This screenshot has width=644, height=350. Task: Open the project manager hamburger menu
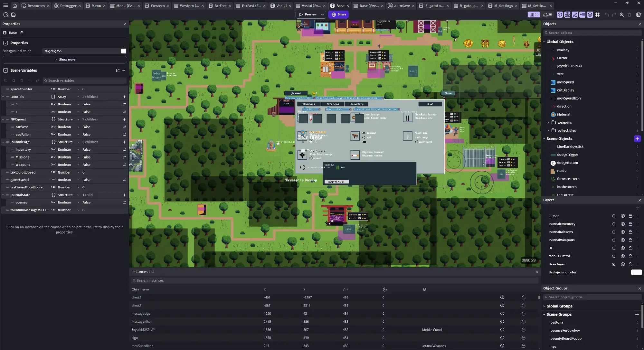tap(5, 5)
